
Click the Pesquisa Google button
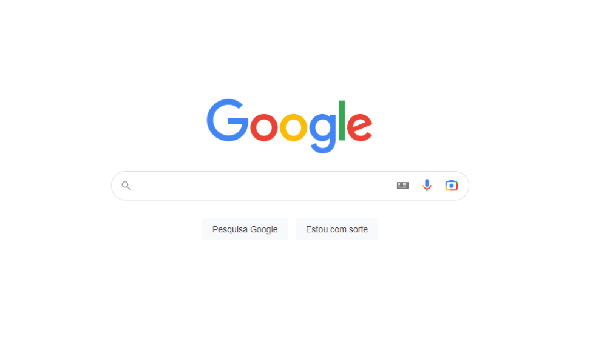point(245,229)
